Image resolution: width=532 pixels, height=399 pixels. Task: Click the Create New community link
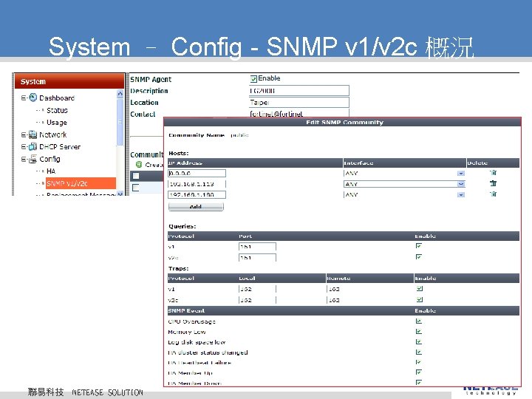(x=154, y=165)
